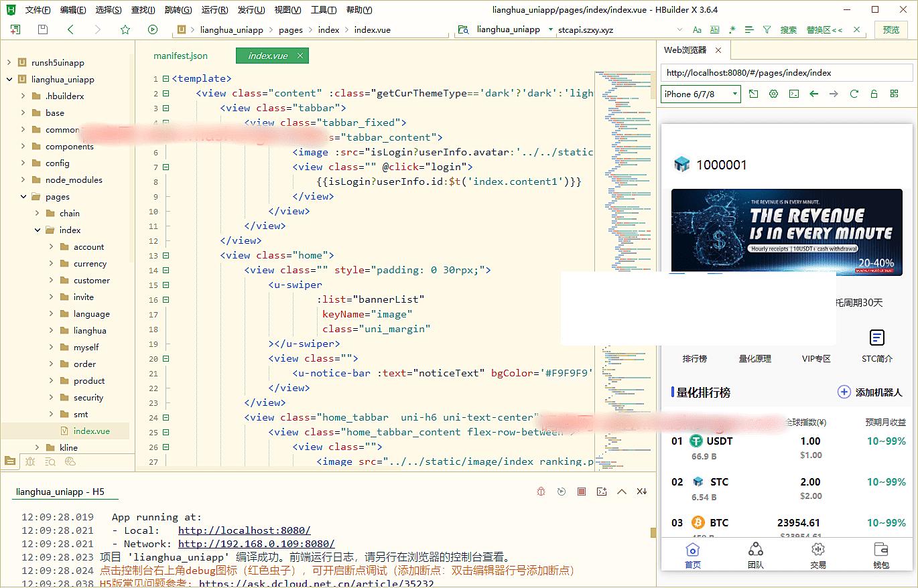Click the filter funnel icon in toolbar

pyautogui.click(x=767, y=29)
